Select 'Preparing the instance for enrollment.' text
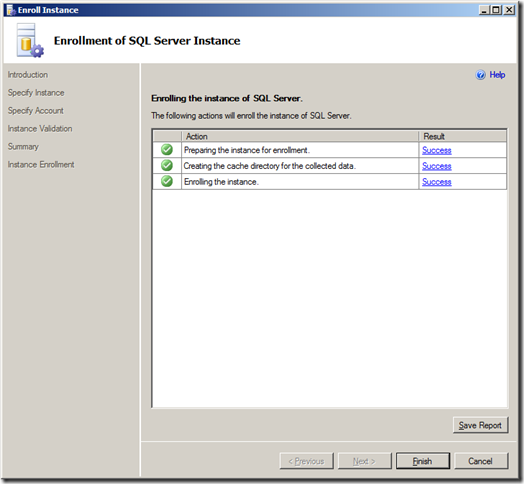Image resolution: width=524 pixels, height=484 pixels. click(x=247, y=150)
